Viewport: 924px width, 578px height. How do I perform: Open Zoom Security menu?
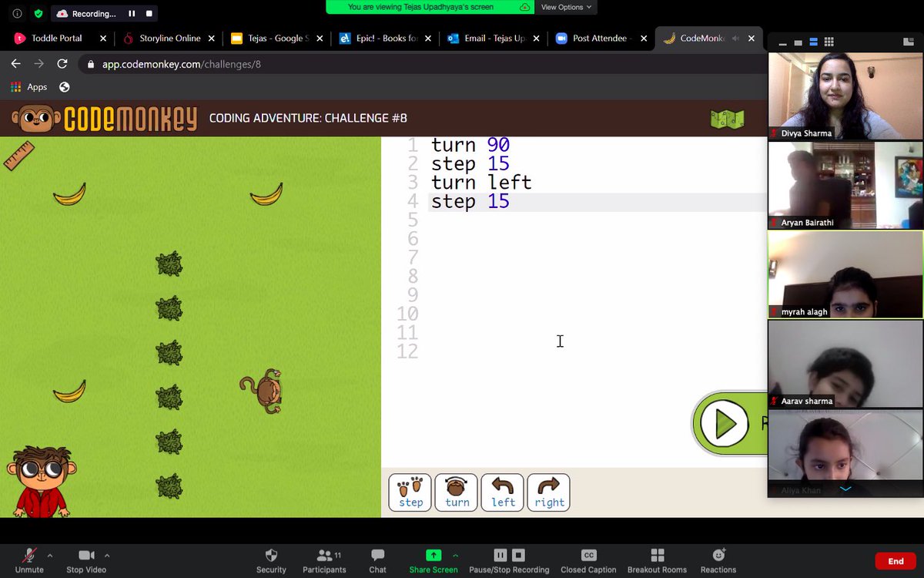(x=271, y=560)
